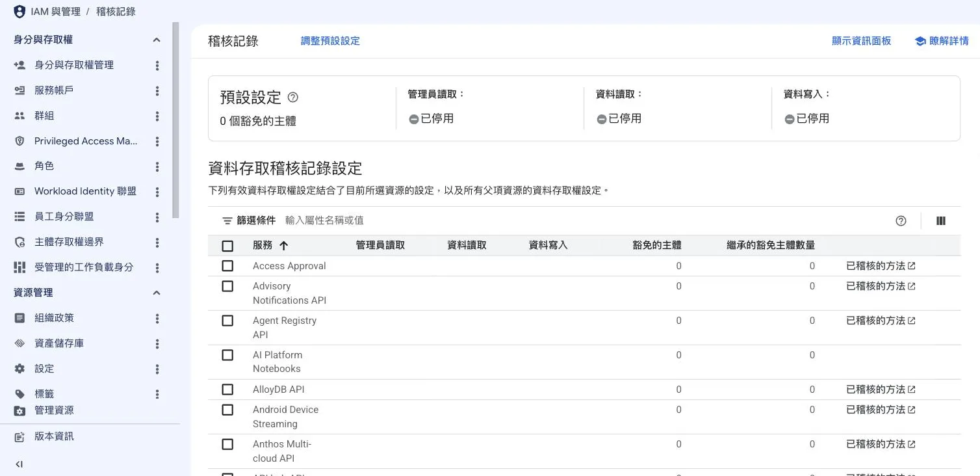Screen dimensions: 980x476
Task: Open the three-dot menu for 群組
Action: point(157,116)
